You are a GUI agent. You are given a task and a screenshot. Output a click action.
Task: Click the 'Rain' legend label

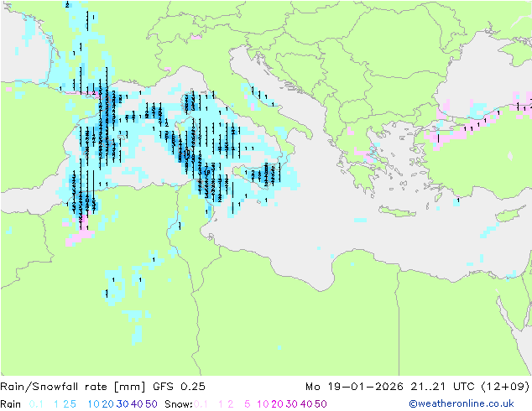11,404
